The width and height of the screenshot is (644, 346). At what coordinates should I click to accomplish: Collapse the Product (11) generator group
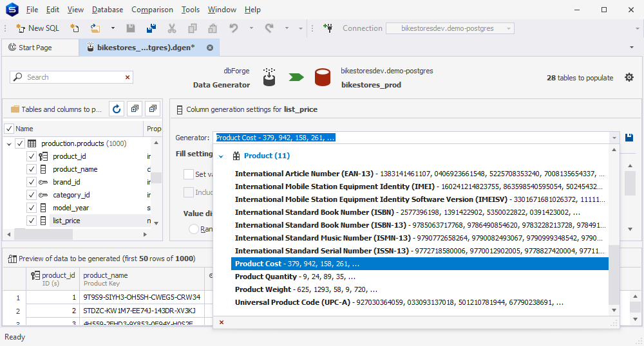pyautogui.click(x=221, y=156)
